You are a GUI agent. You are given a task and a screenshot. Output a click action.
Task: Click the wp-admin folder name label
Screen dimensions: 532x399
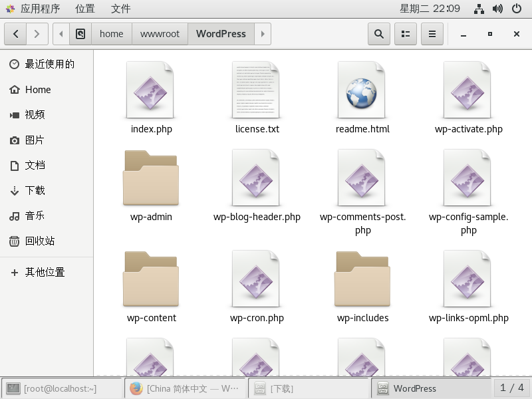[151, 217]
